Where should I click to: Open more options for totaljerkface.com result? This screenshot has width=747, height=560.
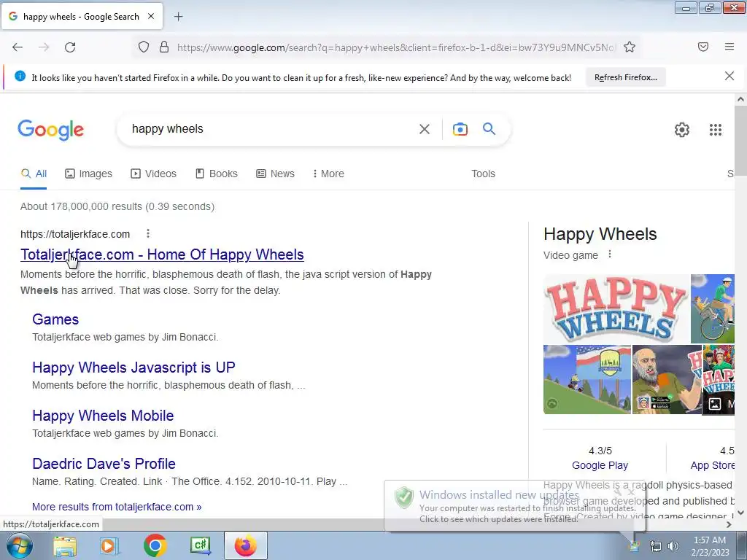(x=147, y=233)
